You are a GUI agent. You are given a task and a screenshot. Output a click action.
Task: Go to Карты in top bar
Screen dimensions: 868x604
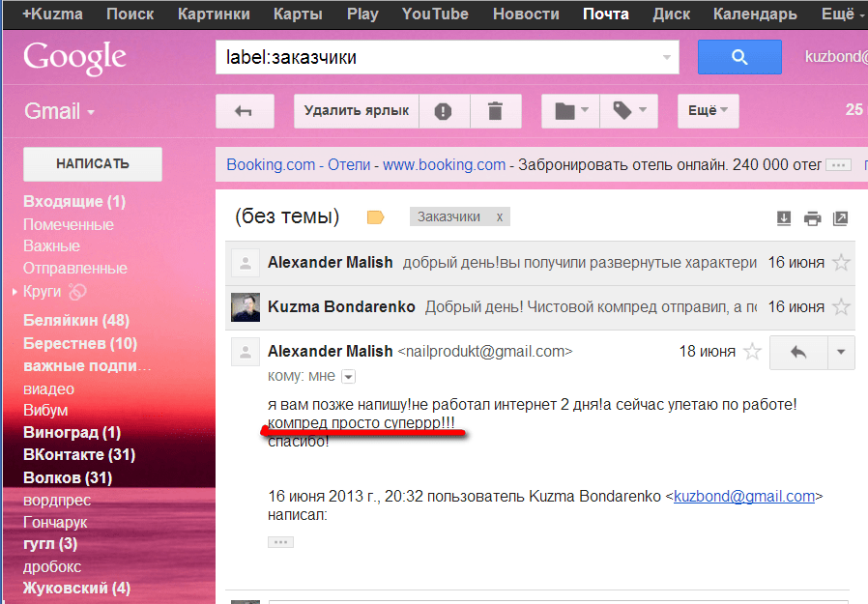pyautogui.click(x=298, y=14)
